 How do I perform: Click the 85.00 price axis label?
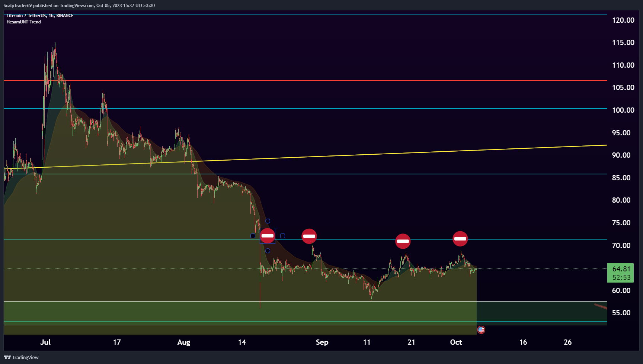621,178
